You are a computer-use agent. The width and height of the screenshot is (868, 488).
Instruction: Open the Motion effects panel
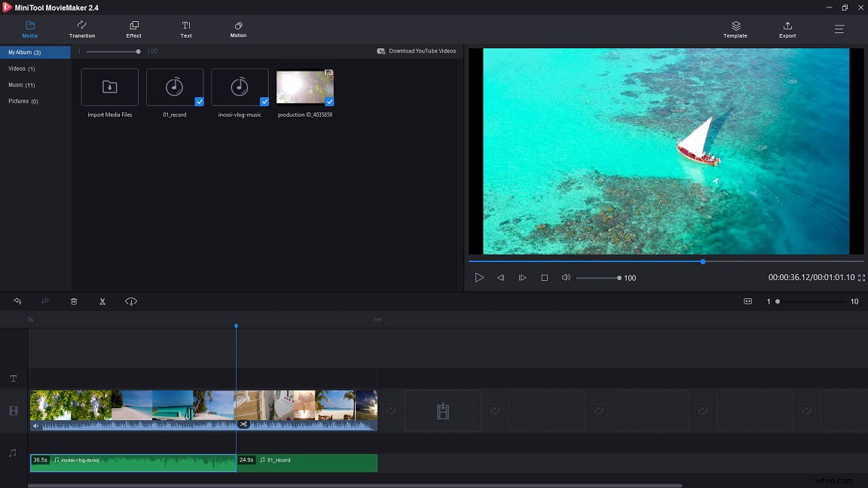point(237,29)
